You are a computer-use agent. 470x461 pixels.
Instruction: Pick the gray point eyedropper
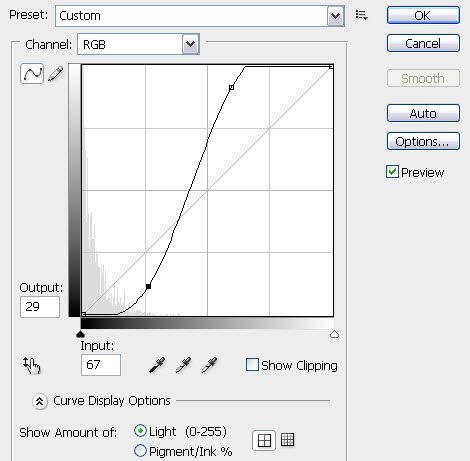pos(183,365)
